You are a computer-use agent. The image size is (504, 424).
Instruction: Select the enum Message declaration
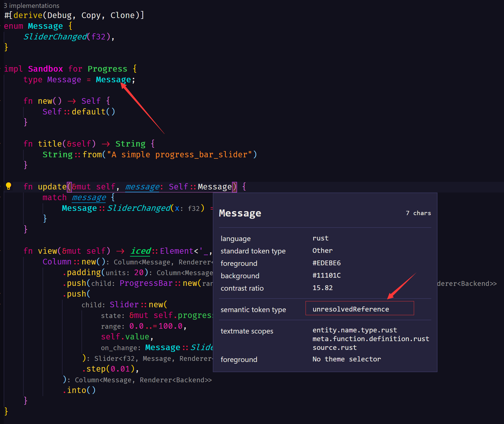point(33,26)
